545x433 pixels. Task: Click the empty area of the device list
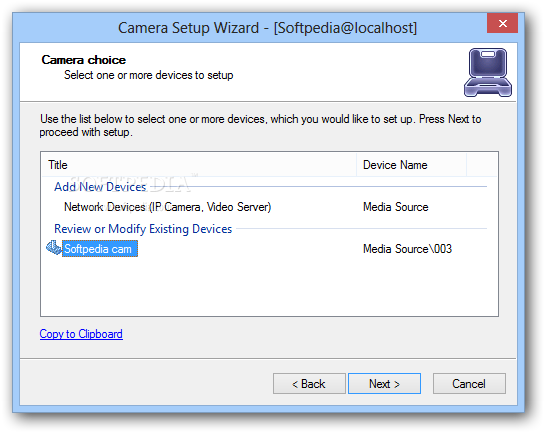(269, 287)
